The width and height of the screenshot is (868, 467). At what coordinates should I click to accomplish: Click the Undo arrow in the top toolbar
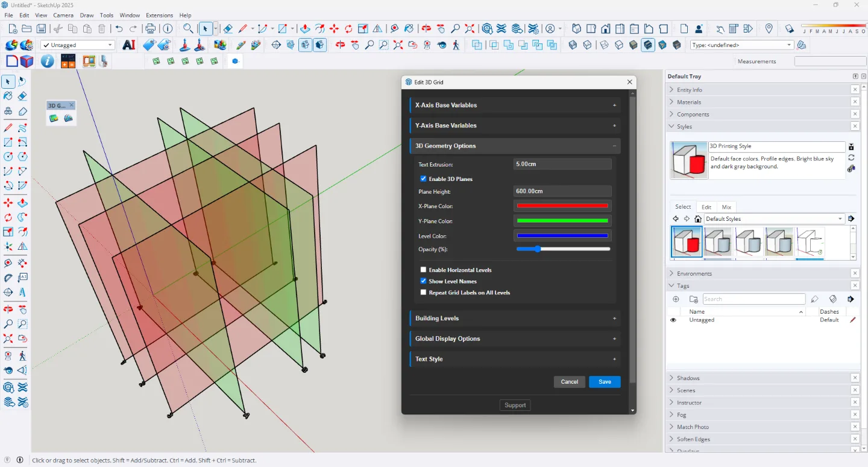coord(119,28)
